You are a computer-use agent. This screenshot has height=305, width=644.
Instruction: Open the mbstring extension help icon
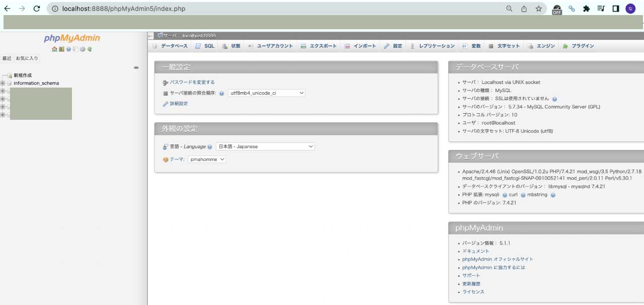pos(553,195)
